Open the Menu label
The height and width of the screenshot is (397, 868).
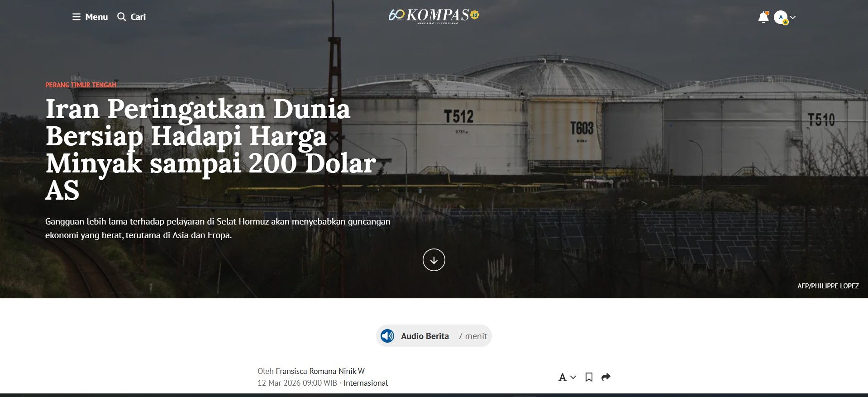click(x=96, y=17)
